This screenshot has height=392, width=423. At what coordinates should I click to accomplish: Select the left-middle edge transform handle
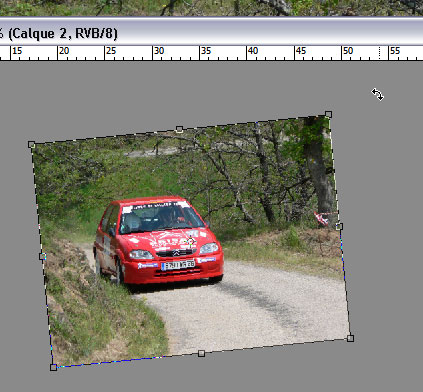42,256
